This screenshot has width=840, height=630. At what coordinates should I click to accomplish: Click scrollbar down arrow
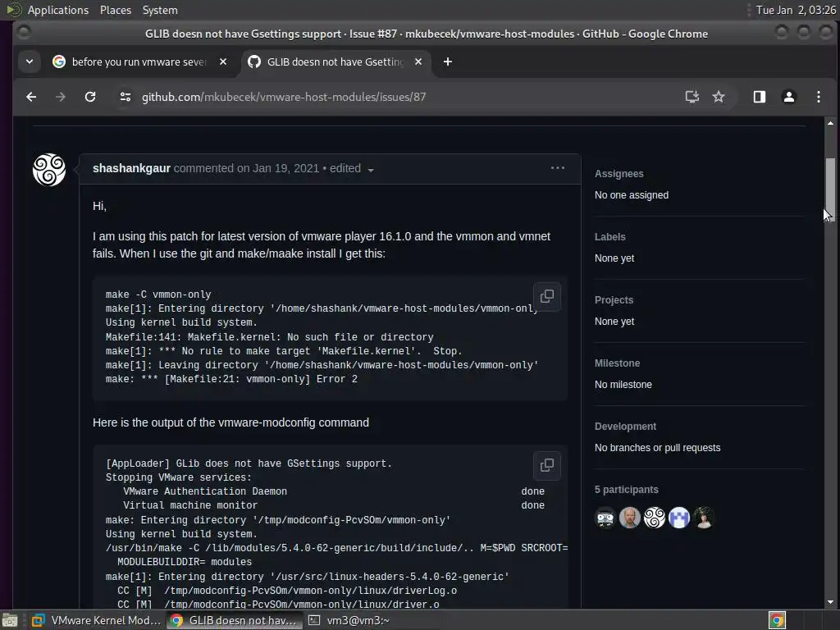(830, 601)
